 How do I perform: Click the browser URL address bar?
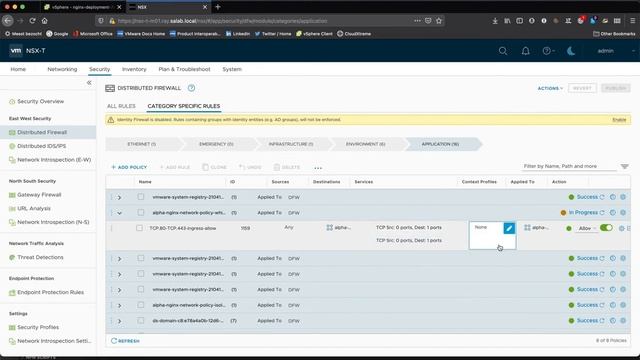coord(261,20)
